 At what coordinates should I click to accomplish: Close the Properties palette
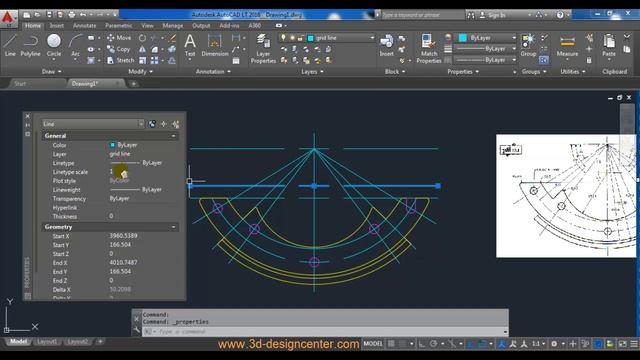coord(28,116)
